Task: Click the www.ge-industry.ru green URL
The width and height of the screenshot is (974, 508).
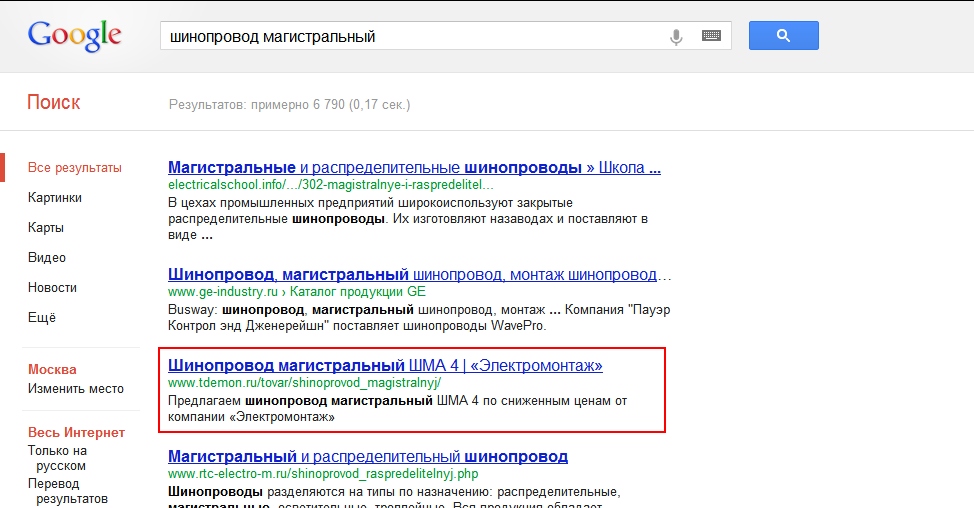Action: [297, 291]
